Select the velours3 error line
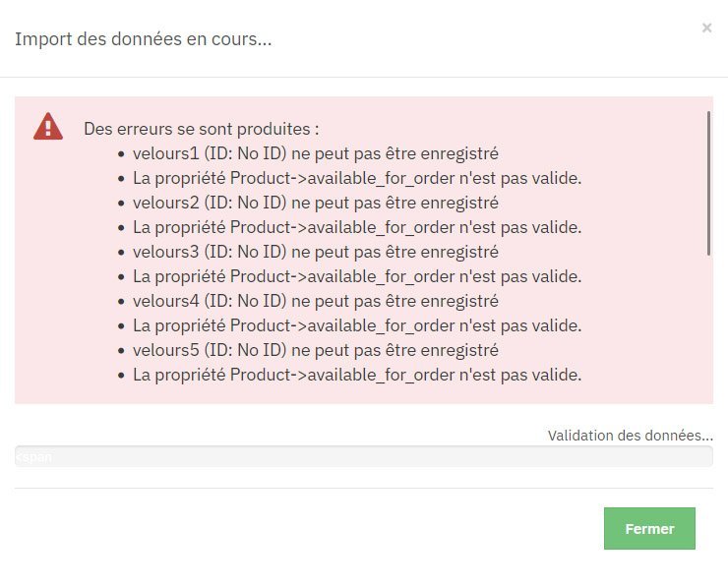Viewport: 728px width, 586px height. tap(315, 252)
